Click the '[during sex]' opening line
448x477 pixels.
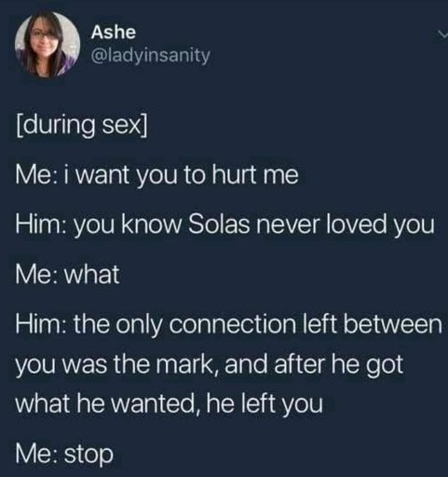point(82,126)
